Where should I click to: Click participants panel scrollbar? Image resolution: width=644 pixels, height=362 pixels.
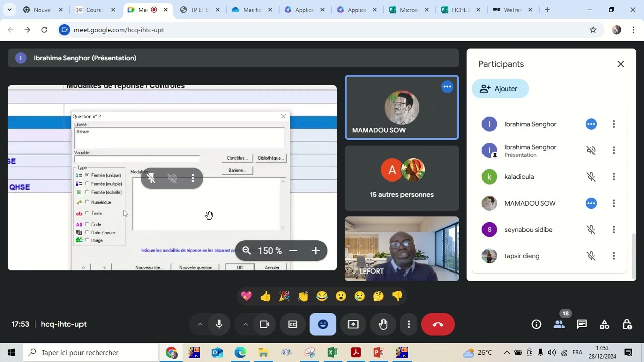pos(633,255)
